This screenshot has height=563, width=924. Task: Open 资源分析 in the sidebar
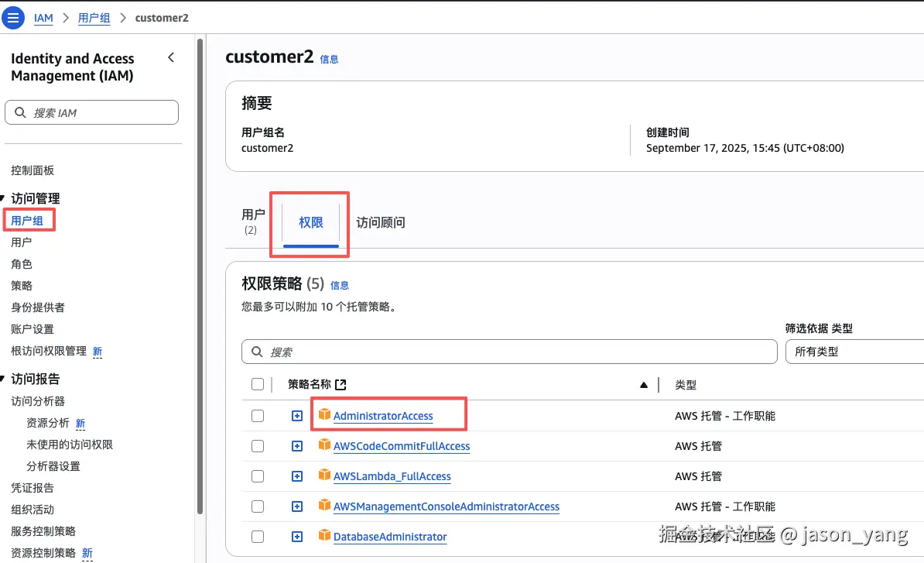[x=48, y=423]
